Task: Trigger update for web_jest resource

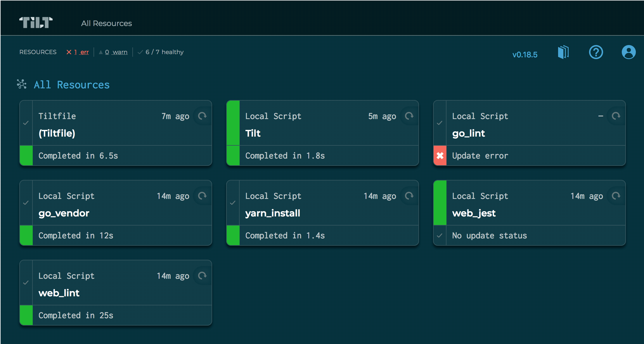Action: (x=616, y=196)
